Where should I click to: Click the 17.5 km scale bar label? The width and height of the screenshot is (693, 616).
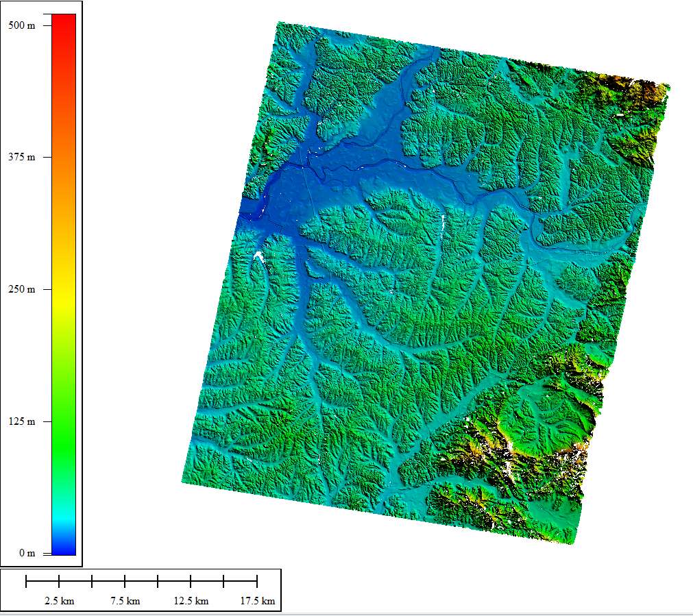(x=257, y=601)
